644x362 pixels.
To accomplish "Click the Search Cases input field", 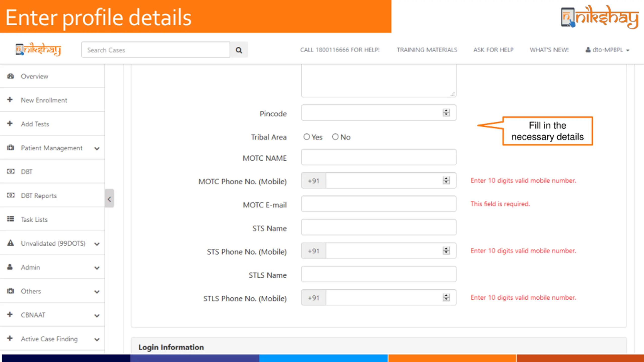I will tap(155, 50).
